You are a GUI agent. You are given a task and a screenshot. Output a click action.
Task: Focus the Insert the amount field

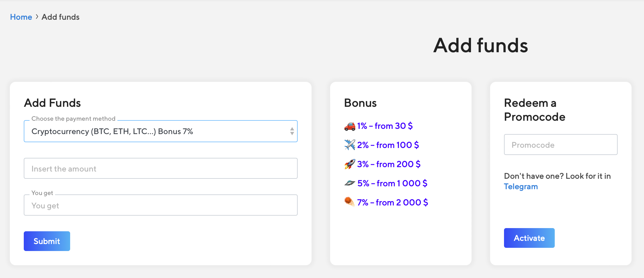160,169
